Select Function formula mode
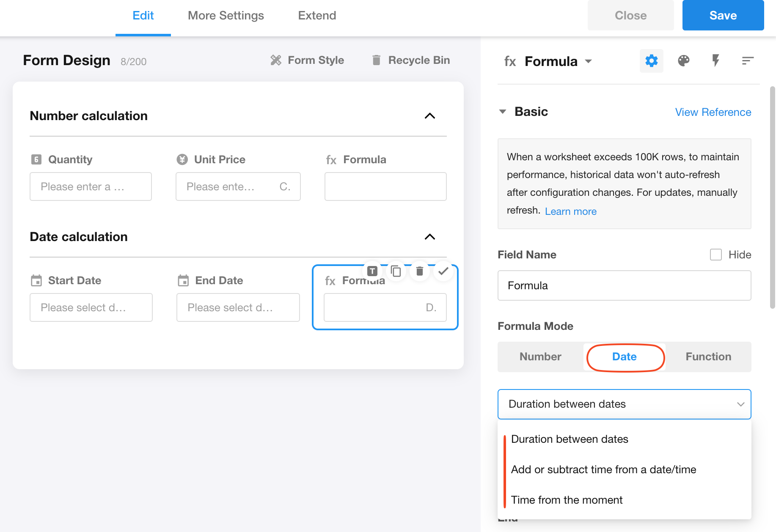The height and width of the screenshot is (532, 776). 708,356
